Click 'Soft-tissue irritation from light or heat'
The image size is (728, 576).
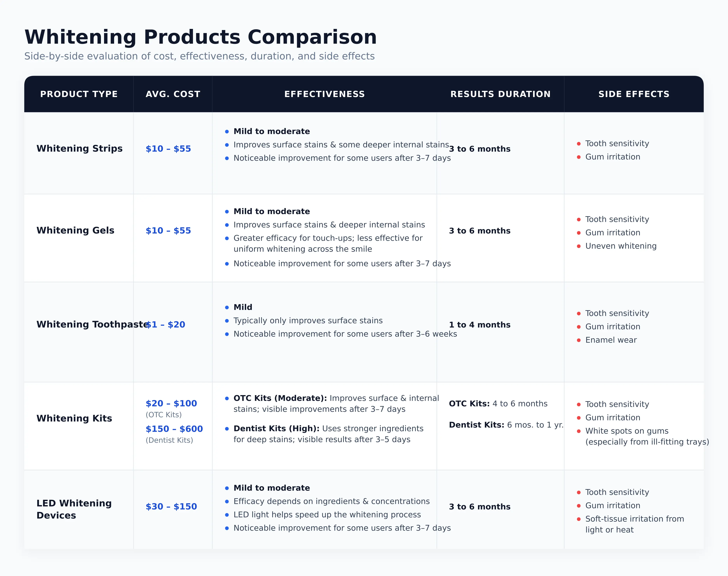[635, 524]
